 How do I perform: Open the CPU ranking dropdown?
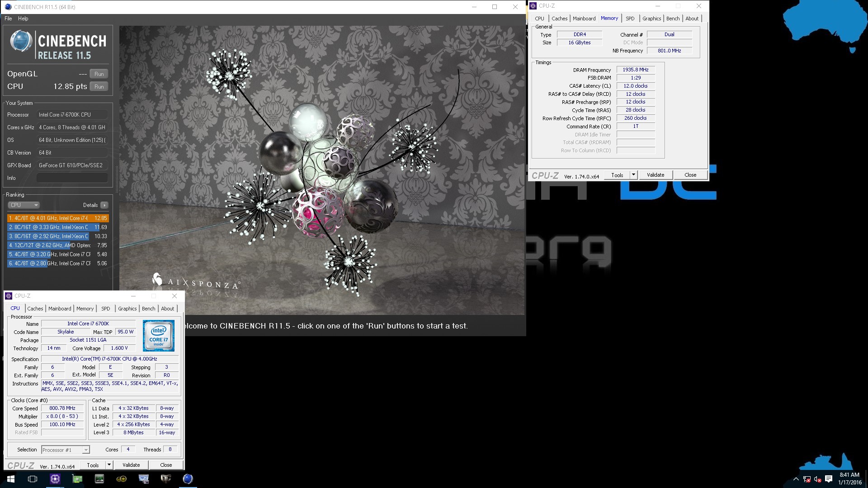[x=24, y=205]
